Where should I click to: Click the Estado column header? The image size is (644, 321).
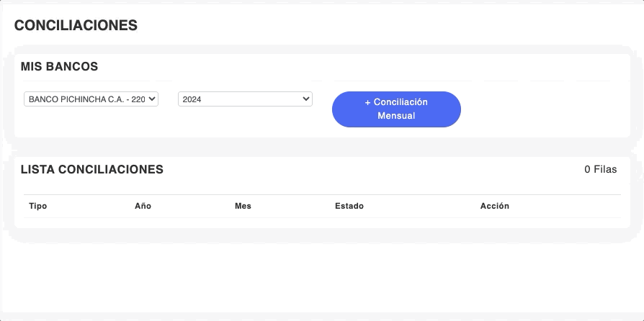[x=349, y=206]
